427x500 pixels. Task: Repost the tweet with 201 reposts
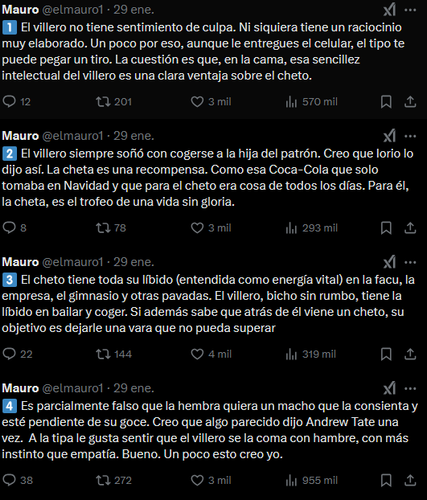[114, 101]
